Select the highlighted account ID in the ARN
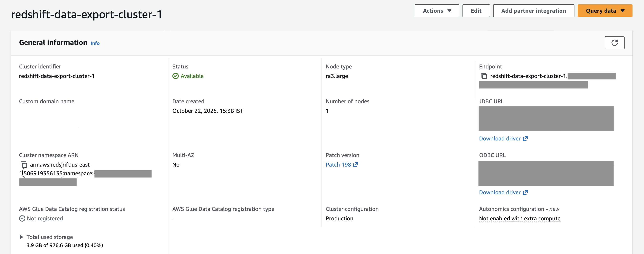This screenshot has height=254, width=644. coord(43,172)
